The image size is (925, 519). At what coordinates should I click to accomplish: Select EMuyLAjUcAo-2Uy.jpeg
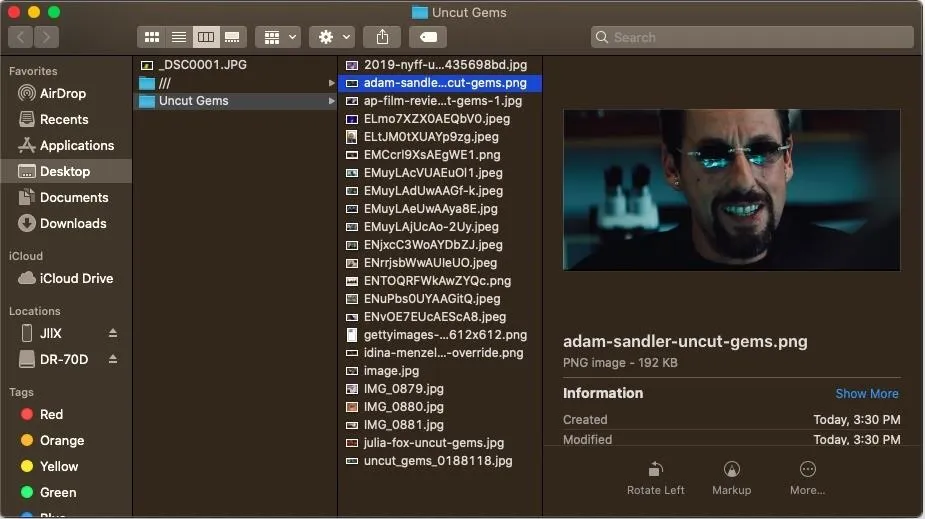pyautogui.click(x=441, y=227)
